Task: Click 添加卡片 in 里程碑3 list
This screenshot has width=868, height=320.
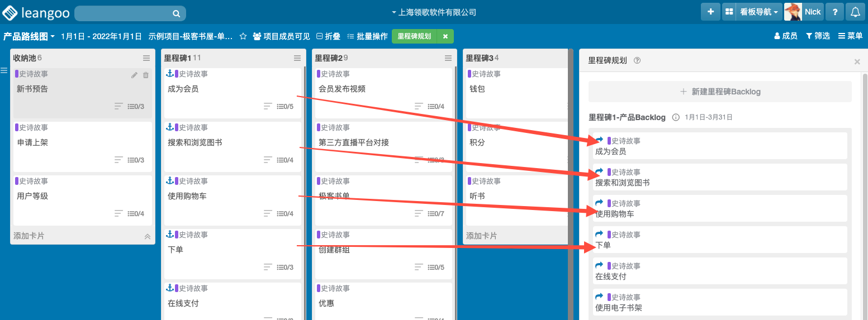Action: [x=481, y=236]
